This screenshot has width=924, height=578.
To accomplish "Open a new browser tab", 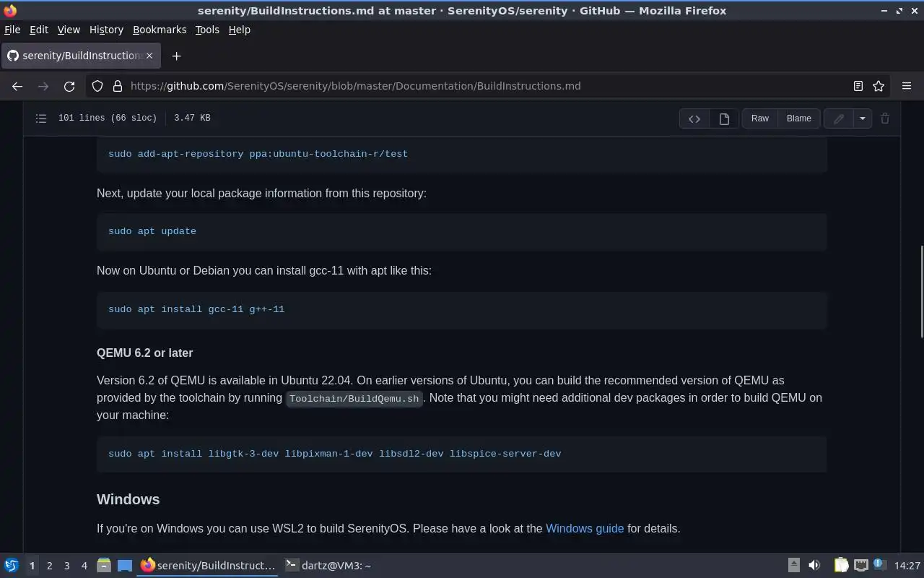I will click(176, 56).
